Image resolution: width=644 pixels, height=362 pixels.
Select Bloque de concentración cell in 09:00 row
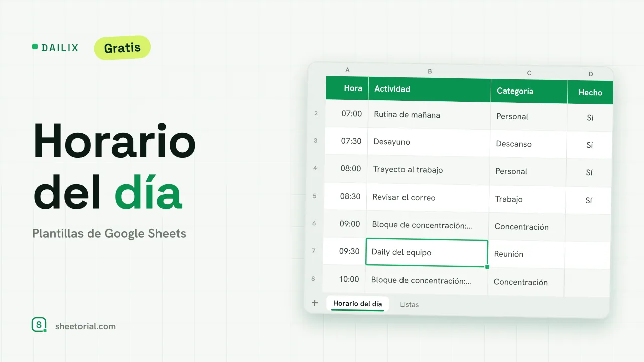[x=427, y=225]
